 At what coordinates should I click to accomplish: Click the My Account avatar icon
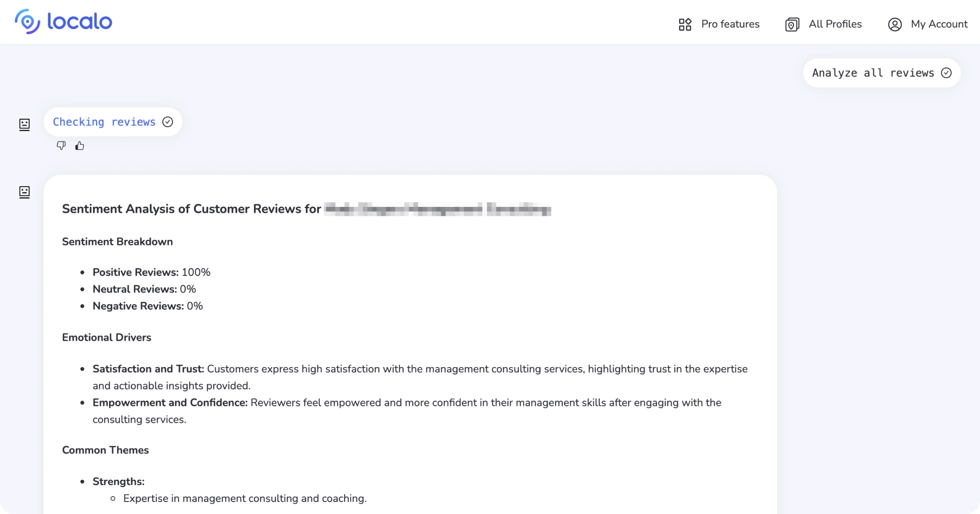click(894, 24)
